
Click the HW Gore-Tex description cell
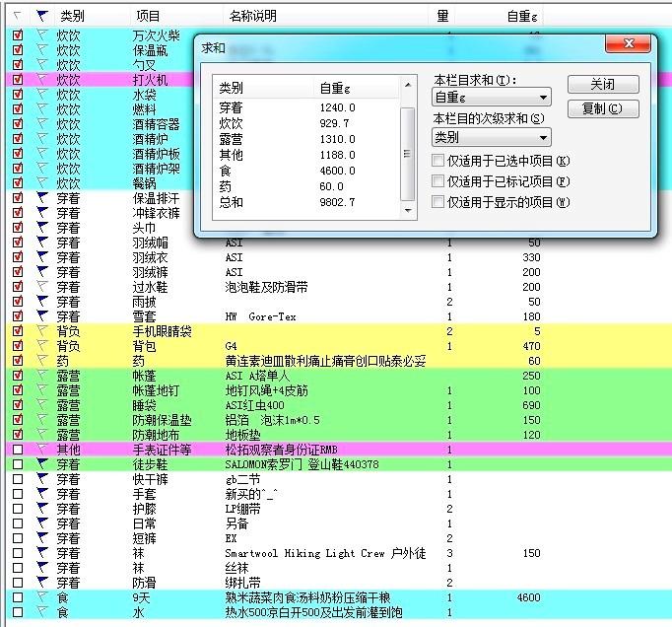tap(260, 316)
